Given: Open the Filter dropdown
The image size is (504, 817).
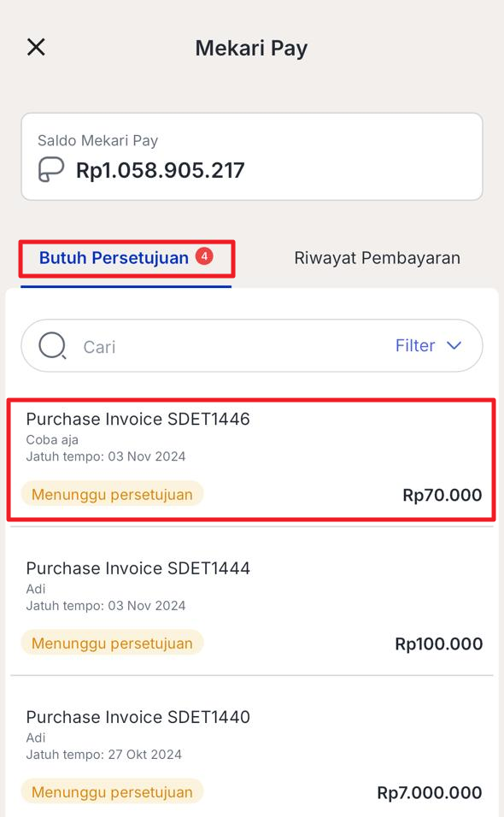Looking at the screenshot, I should pyautogui.click(x=428, y=345).
